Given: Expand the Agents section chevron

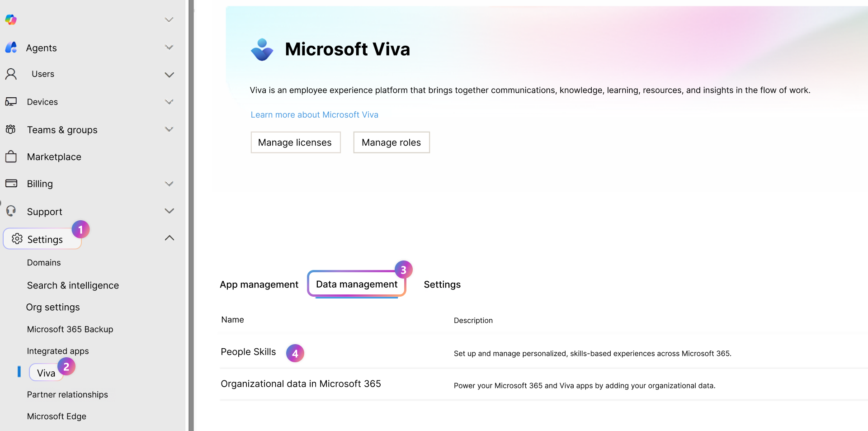Looking at the screenshot, I should 169,47.
